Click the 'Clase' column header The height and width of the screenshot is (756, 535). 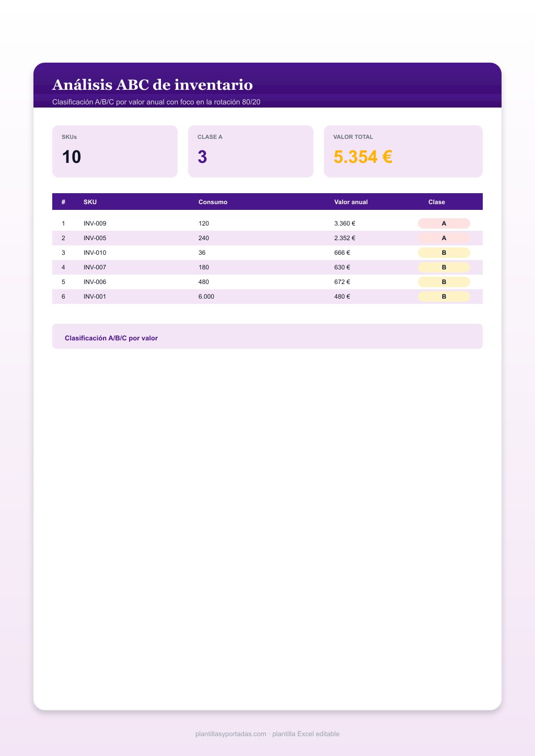tap(437, 202)
